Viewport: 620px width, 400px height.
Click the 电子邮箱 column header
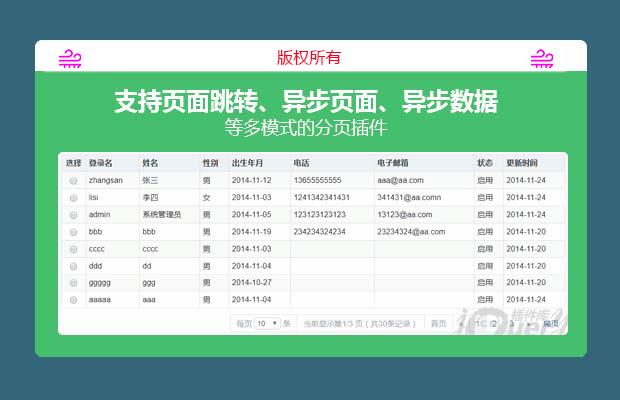[x=393, y=162]
